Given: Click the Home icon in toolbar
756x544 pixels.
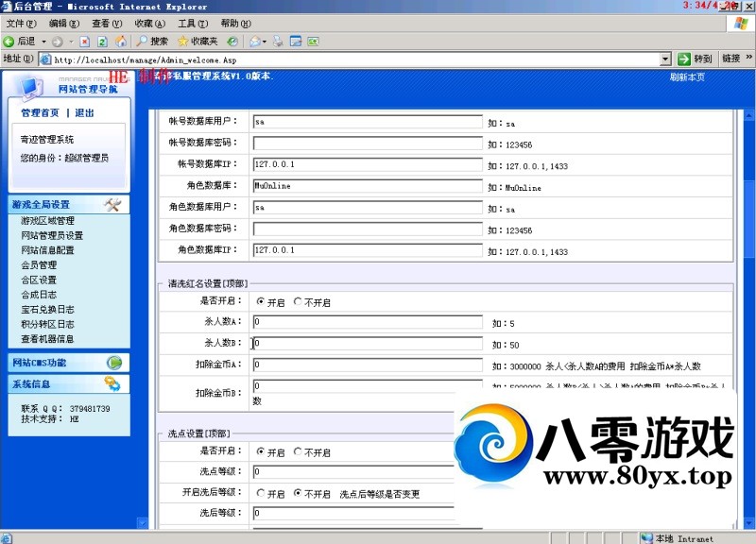Looking at the screenshot, I should pos(121,42).
